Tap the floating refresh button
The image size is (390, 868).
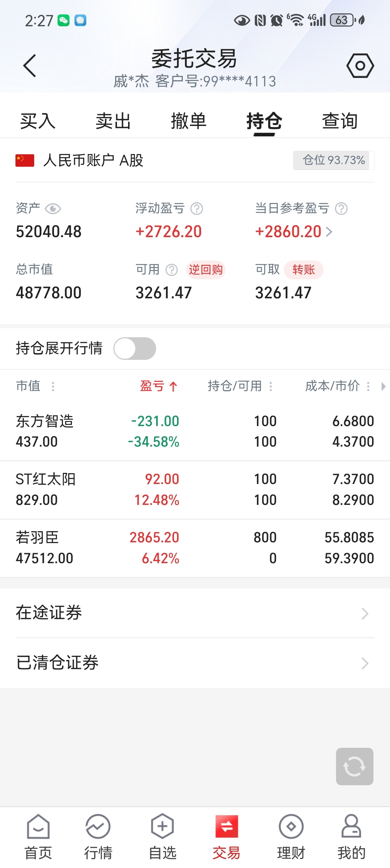pos(354,766)
